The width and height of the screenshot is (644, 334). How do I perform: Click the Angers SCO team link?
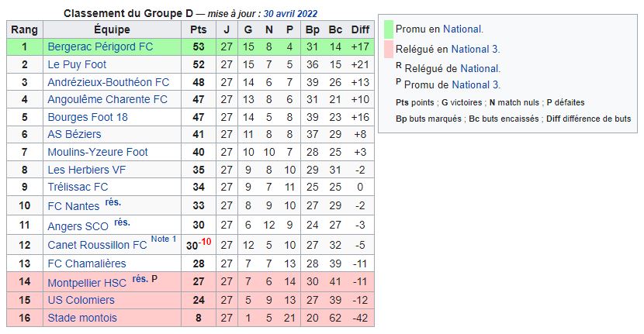point(78,226)
